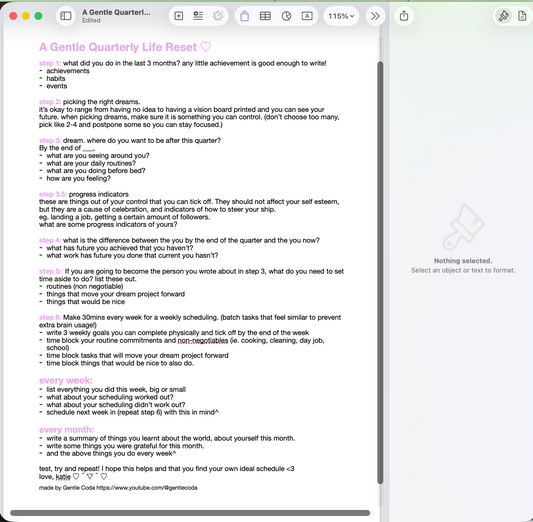Click the 'events' bullet
Image resolution: width=533 pixels, height=522 pixels.
point(57,86)
